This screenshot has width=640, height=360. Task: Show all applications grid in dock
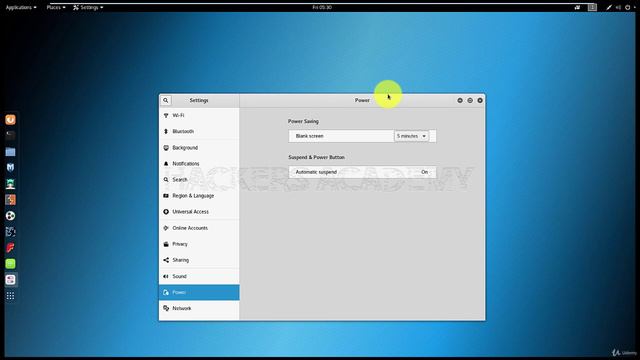coord(11,296)
